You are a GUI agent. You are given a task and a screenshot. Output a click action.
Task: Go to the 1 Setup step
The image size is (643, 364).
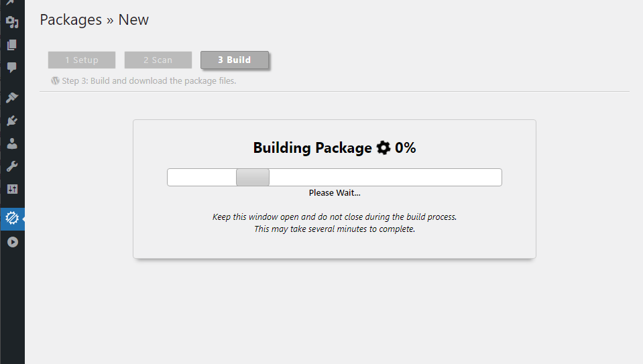coord(82,60)
